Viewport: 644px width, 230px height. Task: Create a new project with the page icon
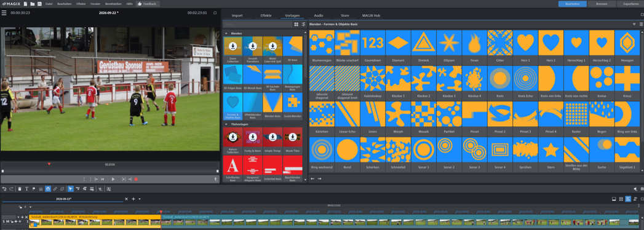(x=25, y=4)
